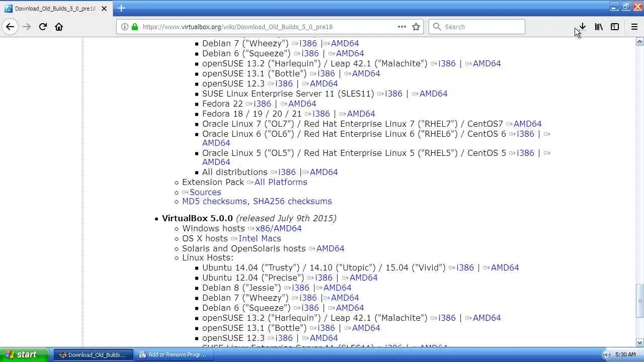Click the page scrollbar thumb

pos(639,300)
